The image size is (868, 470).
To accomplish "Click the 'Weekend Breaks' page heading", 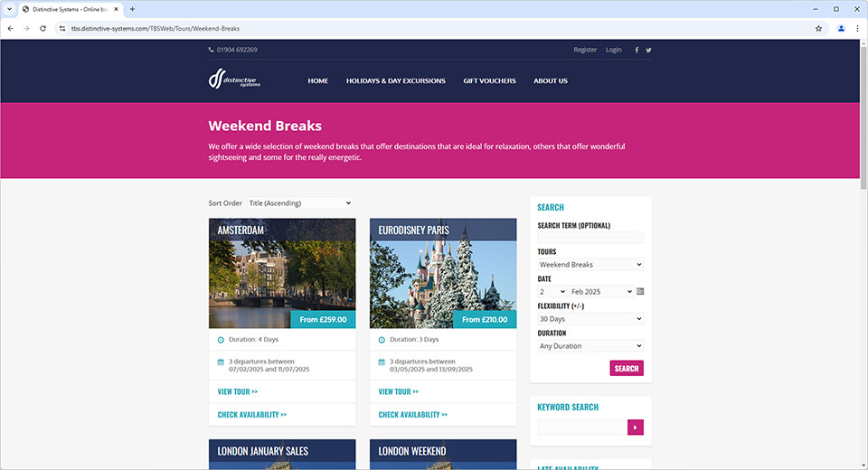I will (265, 126).
